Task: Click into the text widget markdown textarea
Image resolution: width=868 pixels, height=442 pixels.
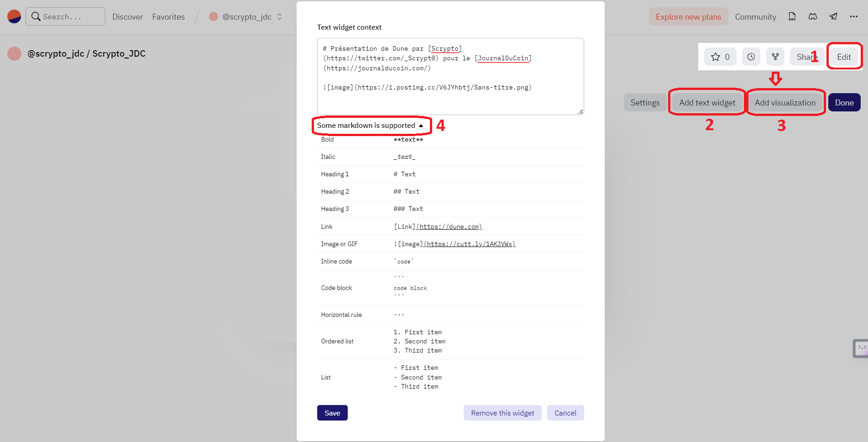Action: pyautogui.click(x=450, y=76)
